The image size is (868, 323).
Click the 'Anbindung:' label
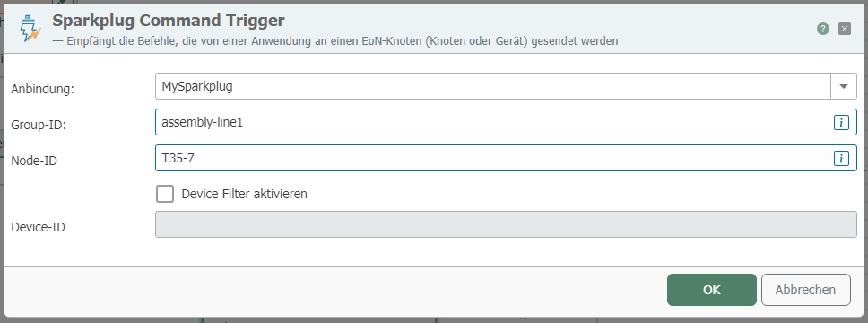43,89
